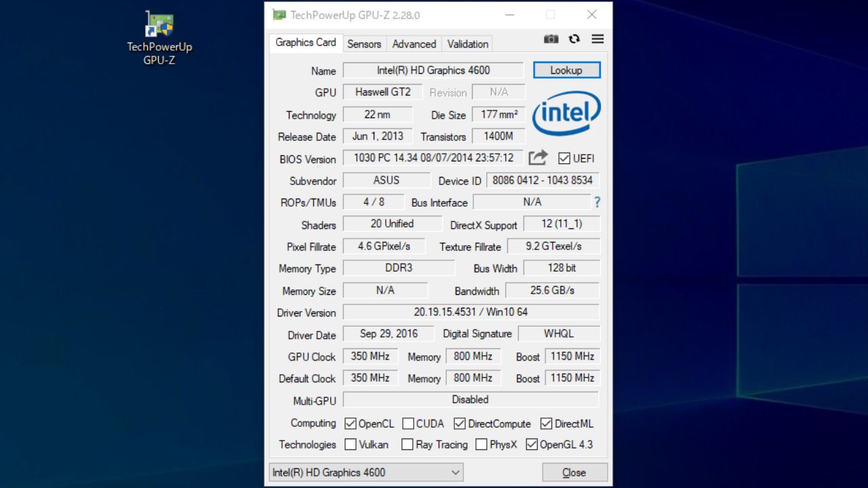Click the Name field Intel(R) HD Graphics 4600
This screenshot has width=868, height=488.
tap(433, 70)
